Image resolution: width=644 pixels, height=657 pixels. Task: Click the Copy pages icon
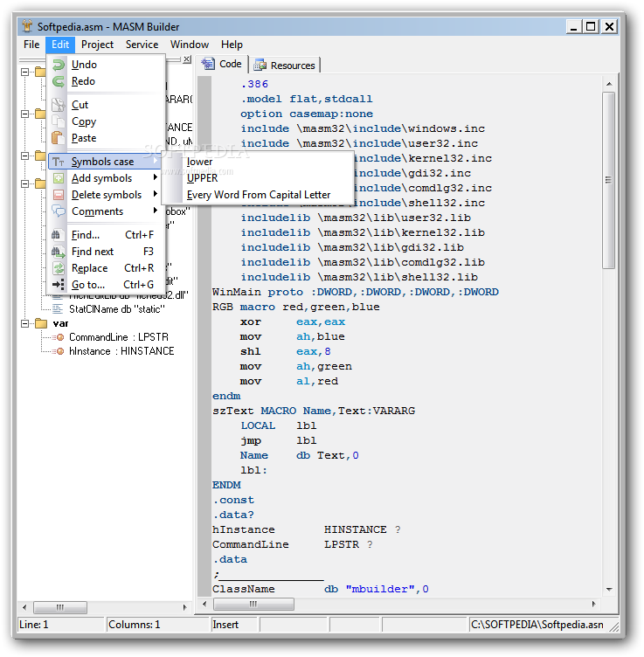point(59,121)
